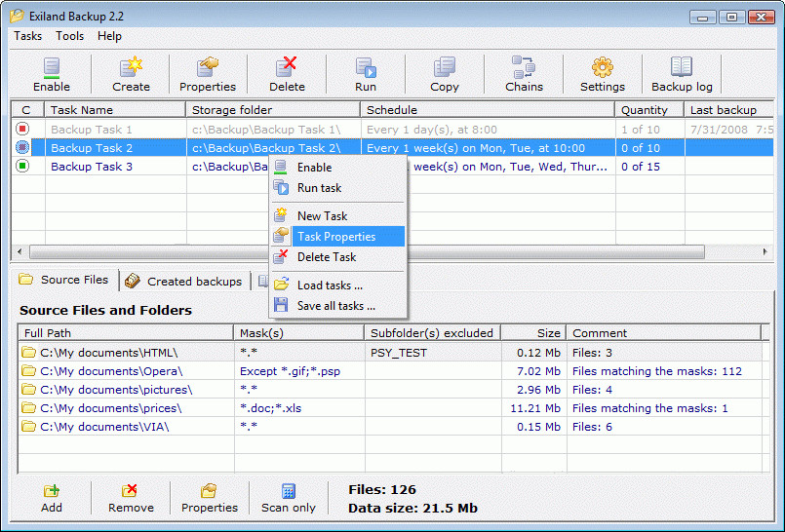Click the Schedule column header
This screenshot has height=532, width=785.
coord(488,110)
